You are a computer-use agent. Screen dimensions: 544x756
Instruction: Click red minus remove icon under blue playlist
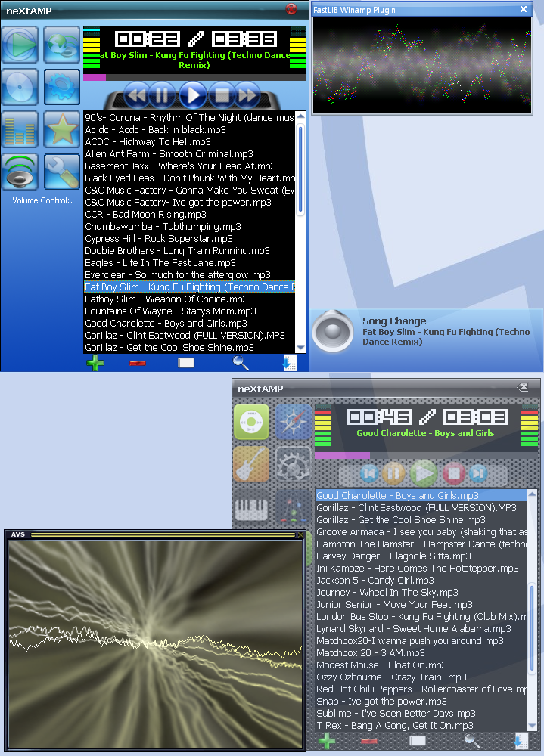pyautogui.click(x=138, y=363)
